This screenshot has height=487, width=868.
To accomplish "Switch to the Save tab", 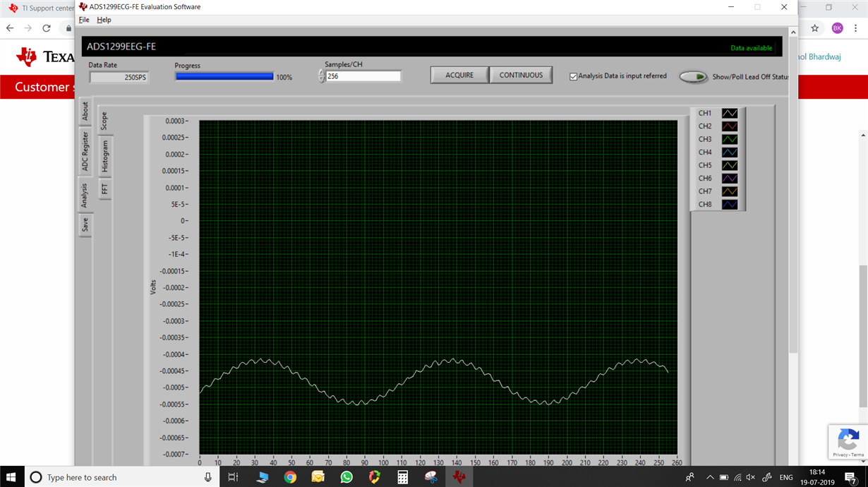I will click(85, 224).
